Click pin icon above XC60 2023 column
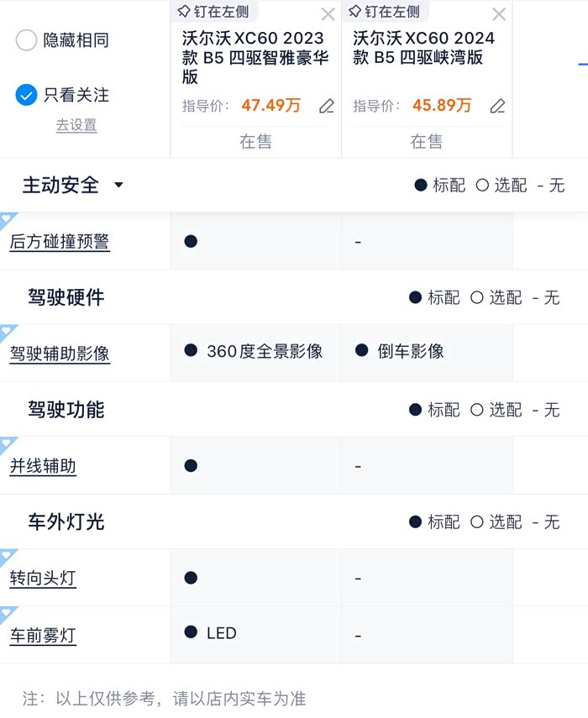The width and height of the screenshot is (588, 718). tap(184, 12)
